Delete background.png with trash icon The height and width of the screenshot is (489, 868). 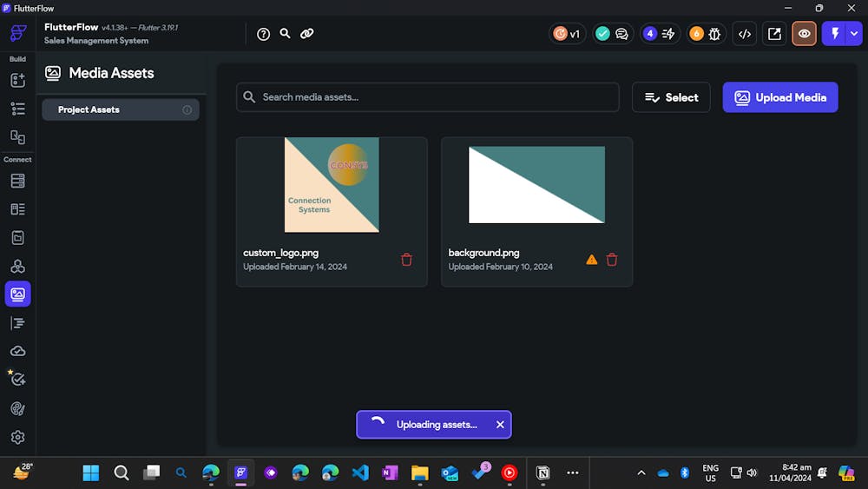612,259
